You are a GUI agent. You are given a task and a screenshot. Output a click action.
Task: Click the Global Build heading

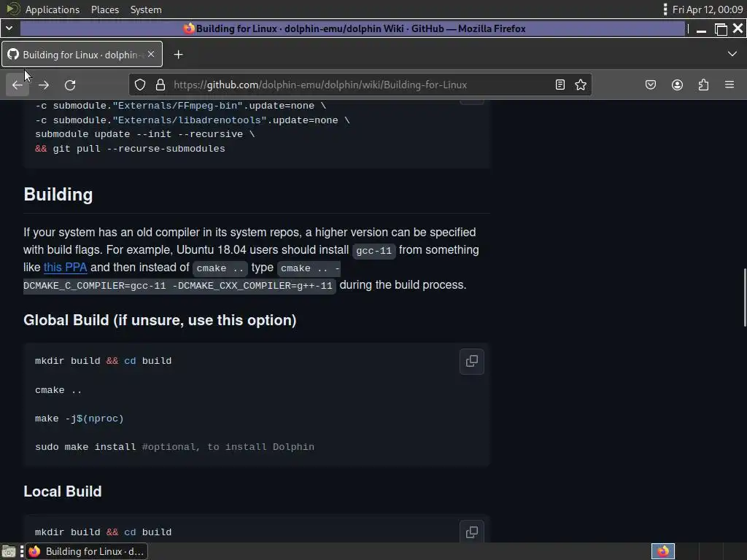tap(160, 320)
